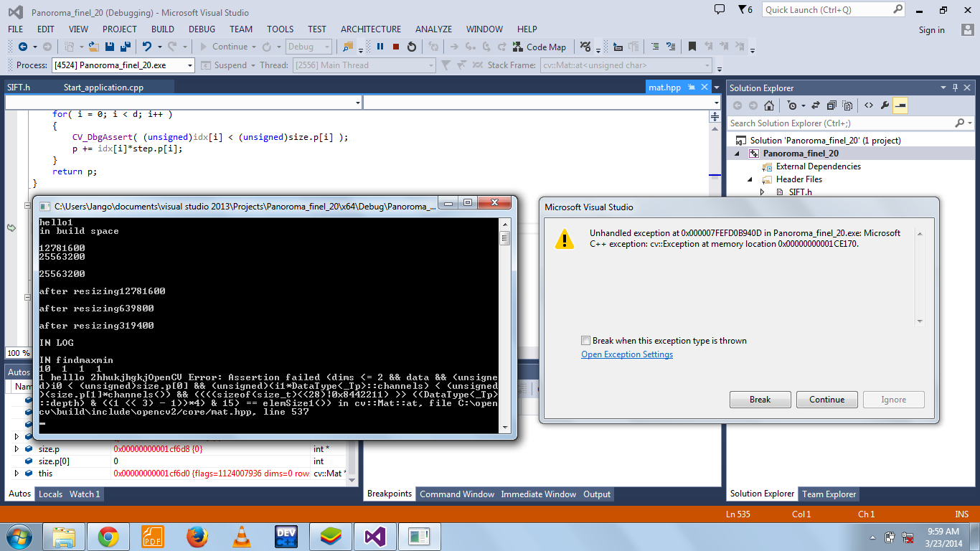Switch to the Immediate Window tab
This screenshot has height=551, width=980.
(539, 494)
